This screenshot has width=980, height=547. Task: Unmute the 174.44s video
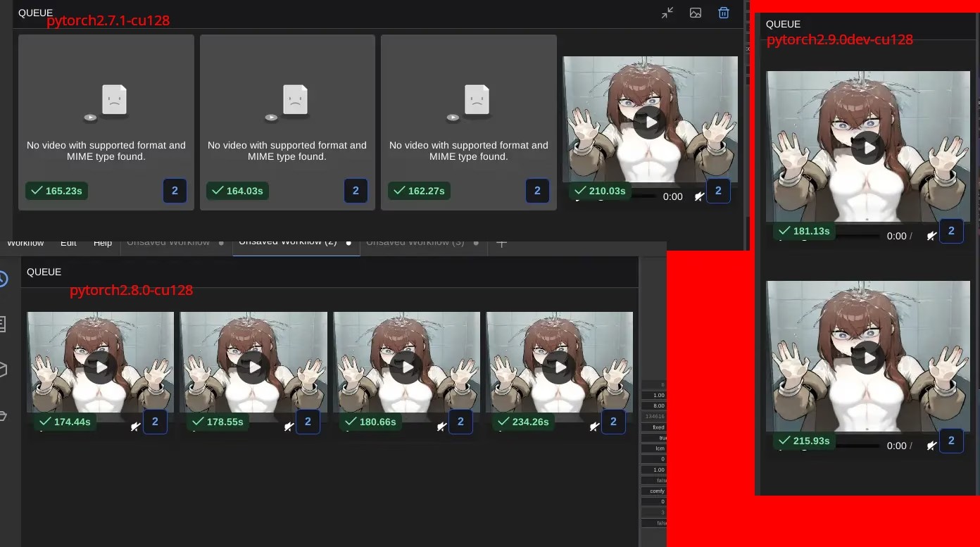(135, 426)
